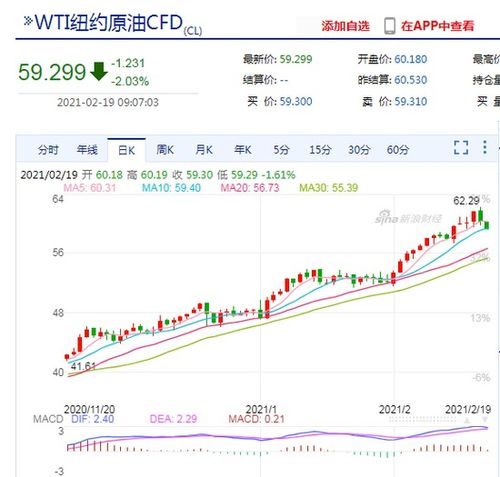Click the 在APP中查看 link
This screenshot has height=477, width=500.
[x=437, y=26]
